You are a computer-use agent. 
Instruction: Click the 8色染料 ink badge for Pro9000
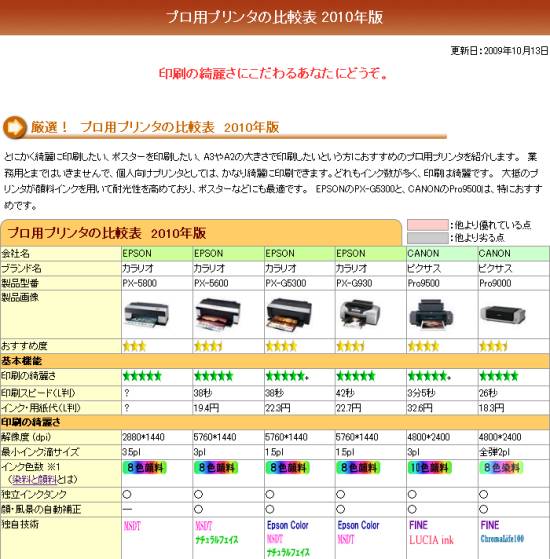[x=501, y=468]
